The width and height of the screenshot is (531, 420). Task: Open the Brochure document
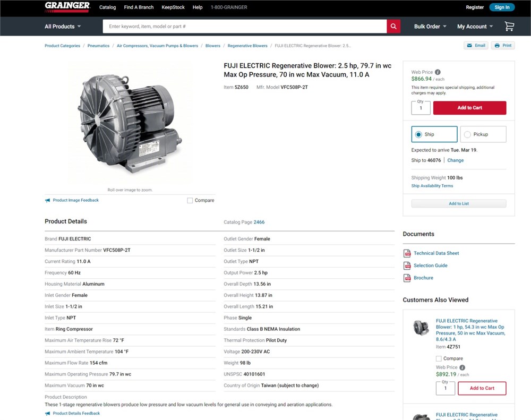coord(423,278)
